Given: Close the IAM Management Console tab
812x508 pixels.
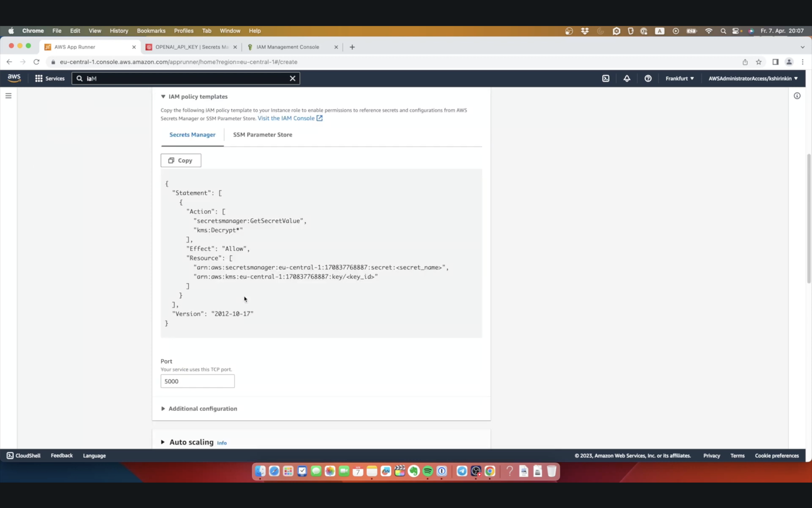Looking at the screenshot, I should click(x=336, y=47).
